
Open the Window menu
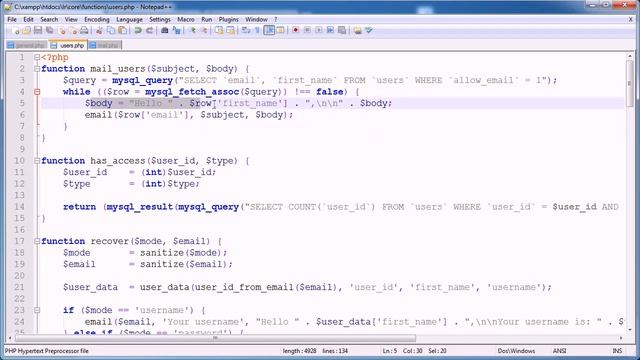[256, 19]
